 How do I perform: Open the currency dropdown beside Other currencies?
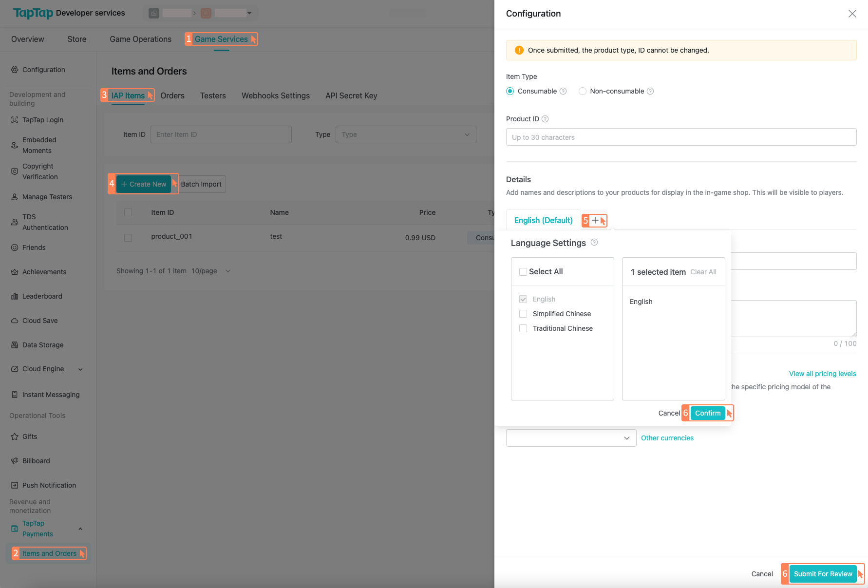571,438
